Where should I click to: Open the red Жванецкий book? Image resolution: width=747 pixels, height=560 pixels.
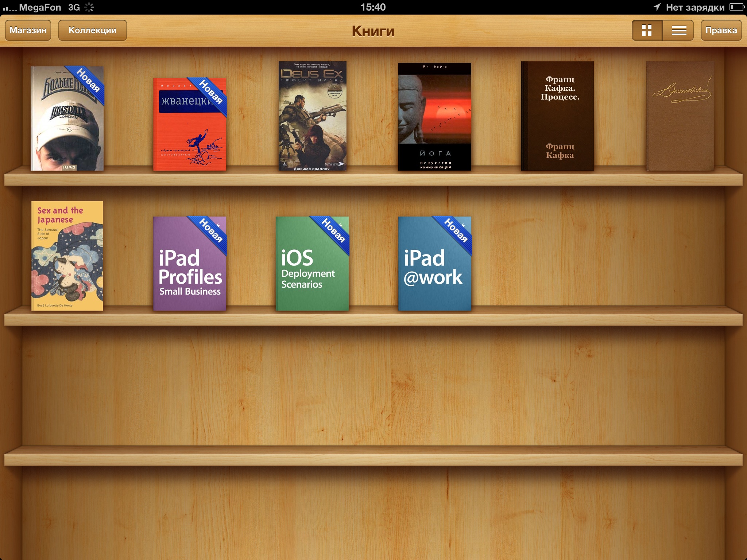coord(190,124)
